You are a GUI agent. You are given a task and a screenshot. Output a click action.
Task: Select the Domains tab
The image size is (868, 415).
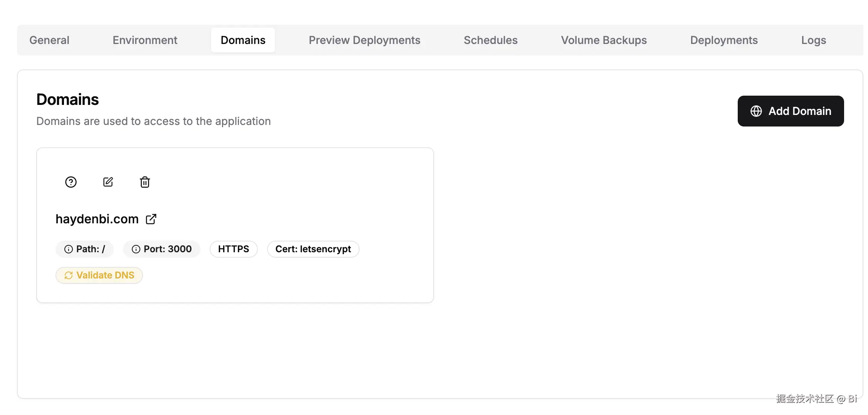[243, 40]
